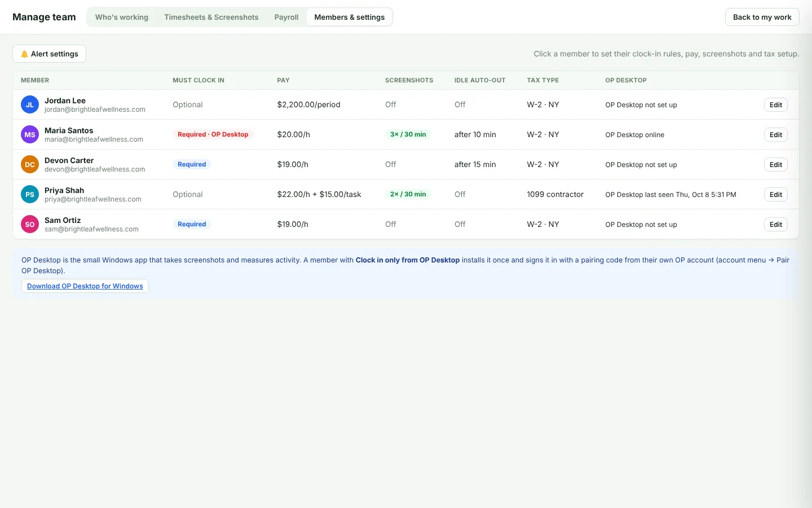Screen dimensions: 812x508
Task: Click Devon Carter's Required badge
Action: tap(192, 164)
